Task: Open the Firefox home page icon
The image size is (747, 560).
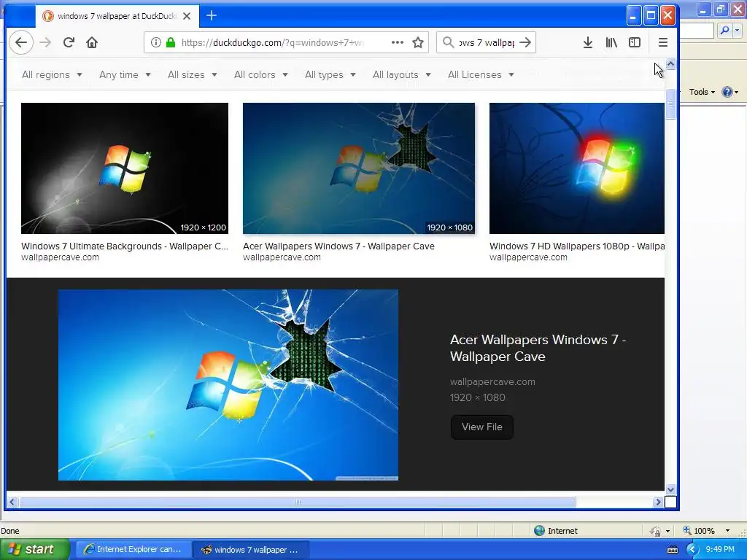Action: click(x=92, y=42)
